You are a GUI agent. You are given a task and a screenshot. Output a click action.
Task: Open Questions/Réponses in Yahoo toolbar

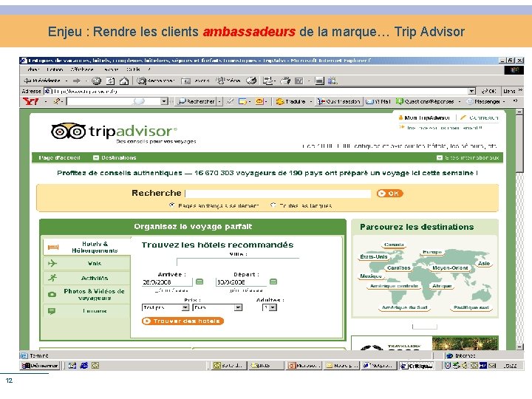[425, 101]
